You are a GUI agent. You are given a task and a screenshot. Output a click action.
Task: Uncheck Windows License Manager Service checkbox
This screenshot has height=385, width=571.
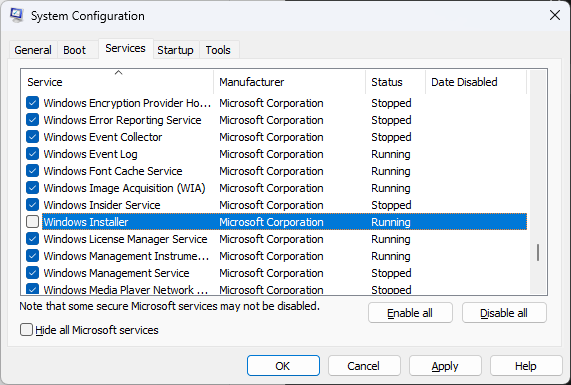(32, 239)
